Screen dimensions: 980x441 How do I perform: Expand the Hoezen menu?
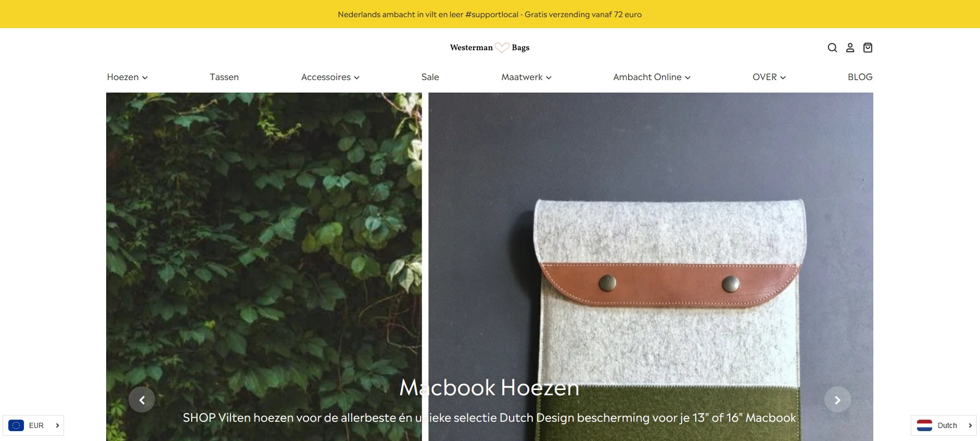128,77
